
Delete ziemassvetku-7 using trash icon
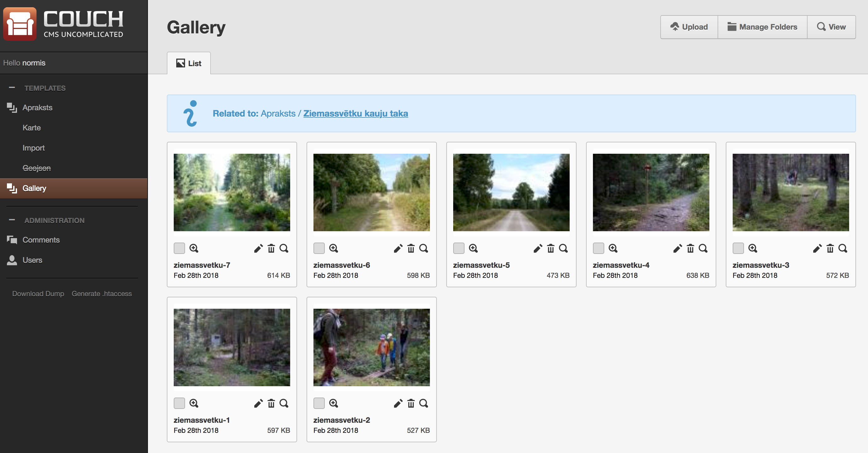click(x=271, y=248)
